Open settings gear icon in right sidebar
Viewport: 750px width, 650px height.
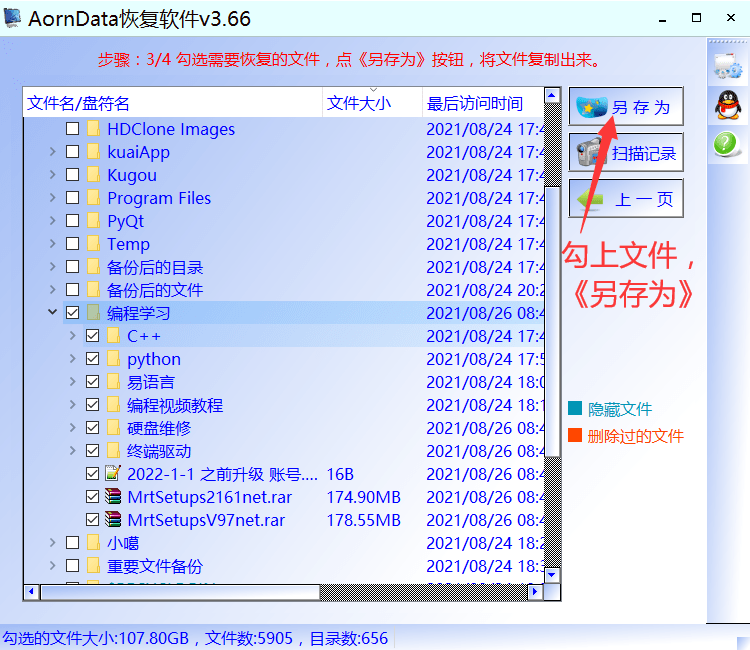(728, 66)
